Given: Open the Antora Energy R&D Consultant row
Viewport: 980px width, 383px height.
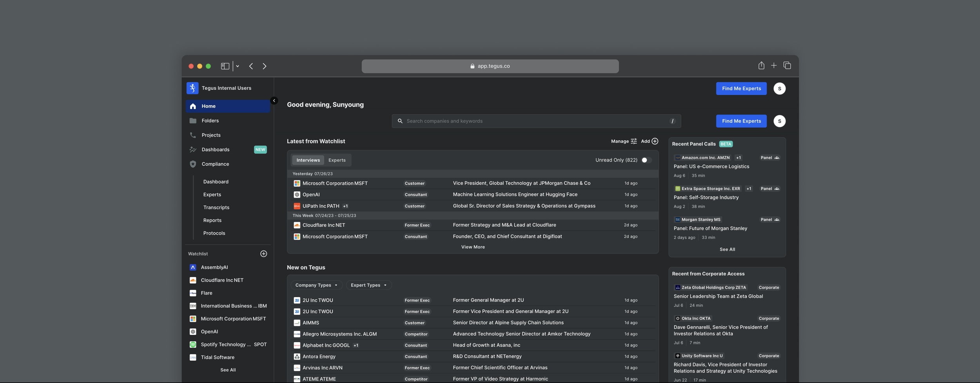Looking at the screenshot, I should pos(473,357).
